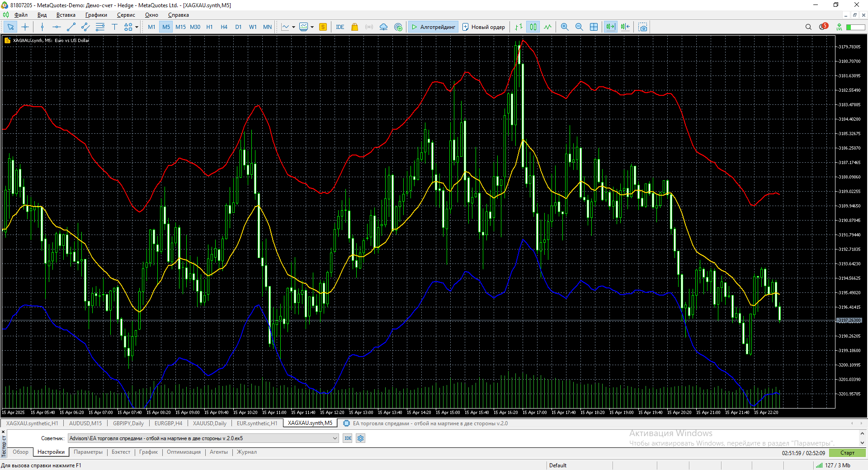
Task: Click the Zoom In magnifier icon
Action: coord(565,27)
